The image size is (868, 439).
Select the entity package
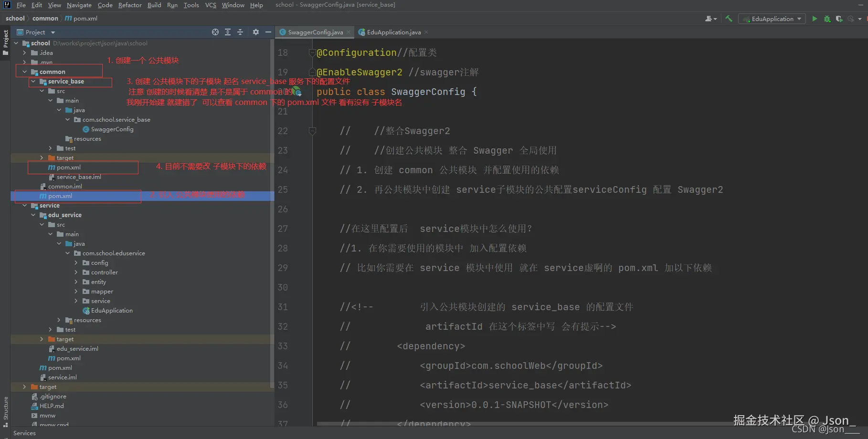pos(95,282)
